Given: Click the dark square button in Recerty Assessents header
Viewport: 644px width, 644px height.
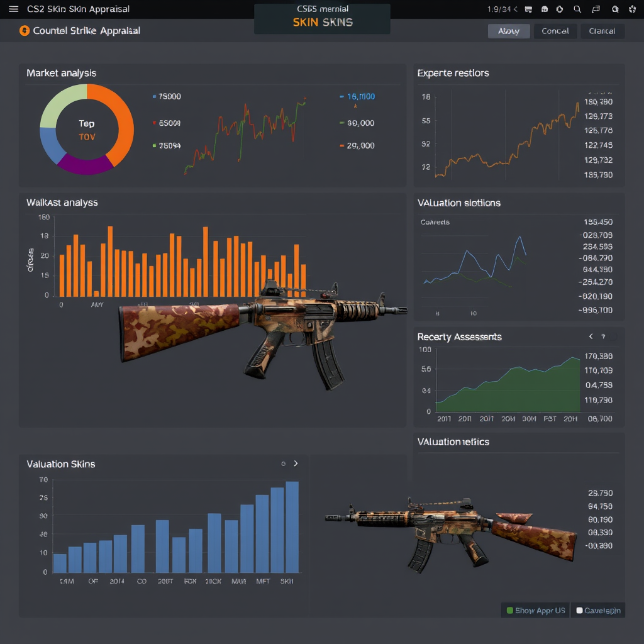Looking at the screenshot, I should pos(613,337).
